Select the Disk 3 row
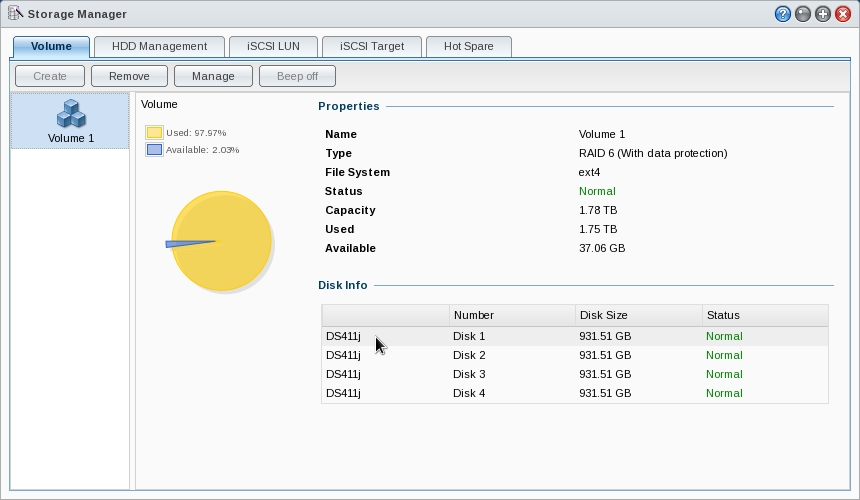The image size is (860, 500). tap(575, 374)
